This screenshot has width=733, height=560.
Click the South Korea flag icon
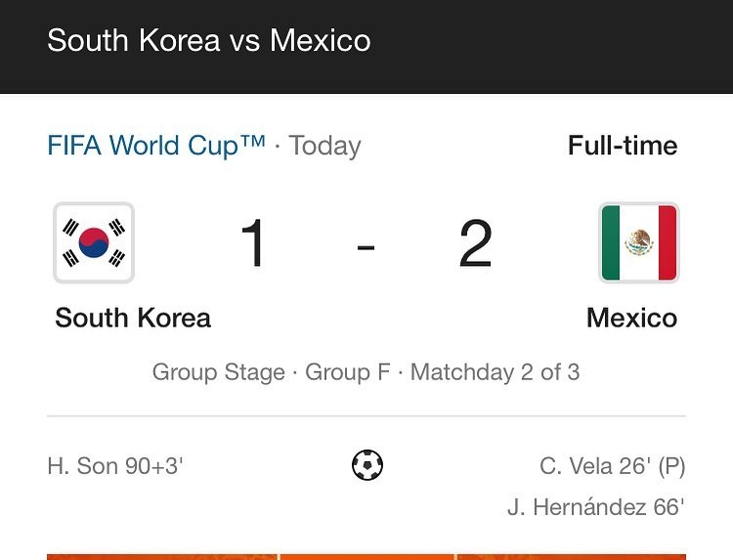pos(94,242)
